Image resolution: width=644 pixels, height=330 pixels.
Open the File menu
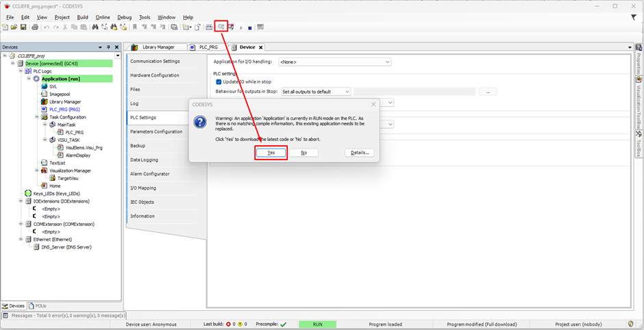(x=10, y=17)
